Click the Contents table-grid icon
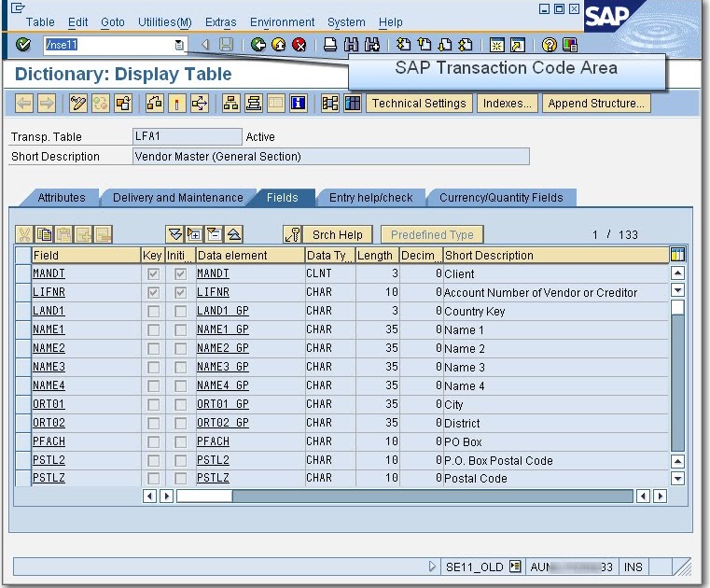 point(353,104)
